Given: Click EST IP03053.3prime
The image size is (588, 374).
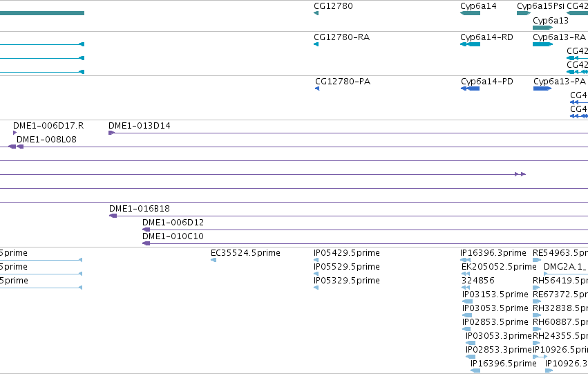Looking at the screenshot, I should 499,336.
